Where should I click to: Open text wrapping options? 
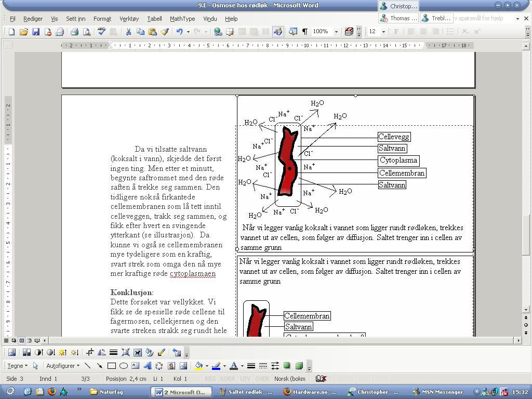137,352
